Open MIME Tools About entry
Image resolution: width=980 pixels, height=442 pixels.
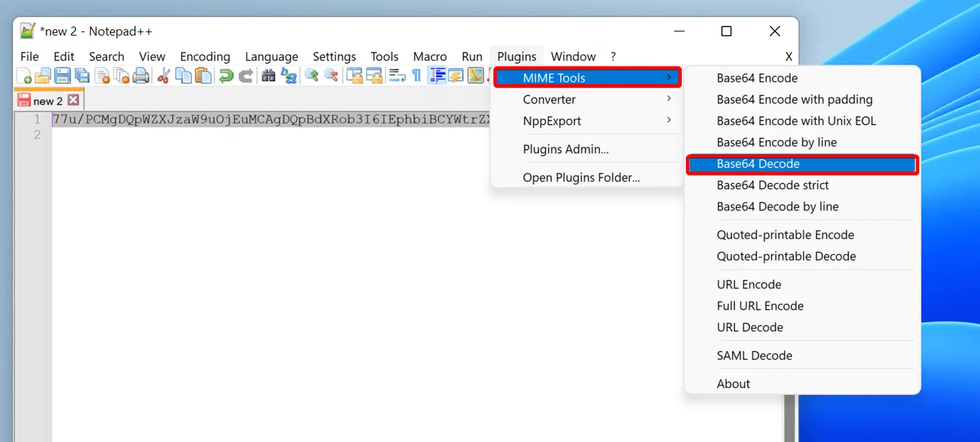802,384
